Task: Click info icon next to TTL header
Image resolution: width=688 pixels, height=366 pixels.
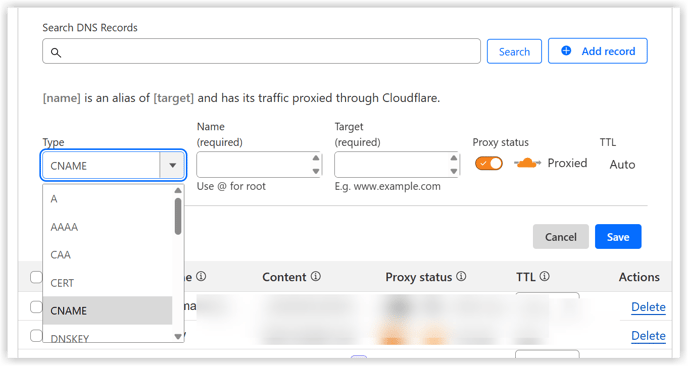Action: point(545,276)
